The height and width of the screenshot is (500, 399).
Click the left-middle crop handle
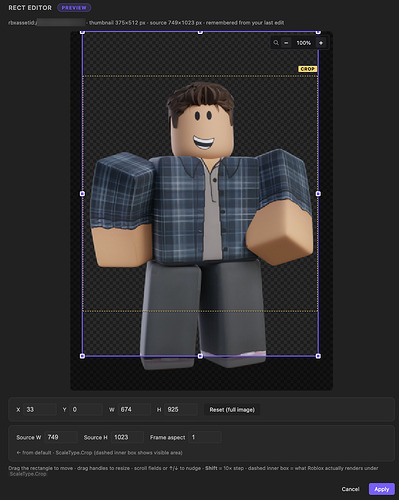(x=83, y=194)
